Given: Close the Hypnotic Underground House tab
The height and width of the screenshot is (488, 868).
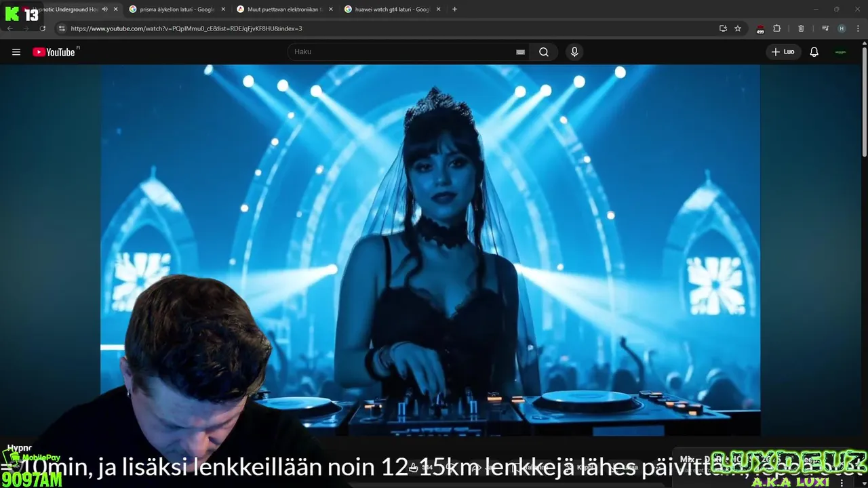Looking at the screenshot, I should tap(115, 9).
